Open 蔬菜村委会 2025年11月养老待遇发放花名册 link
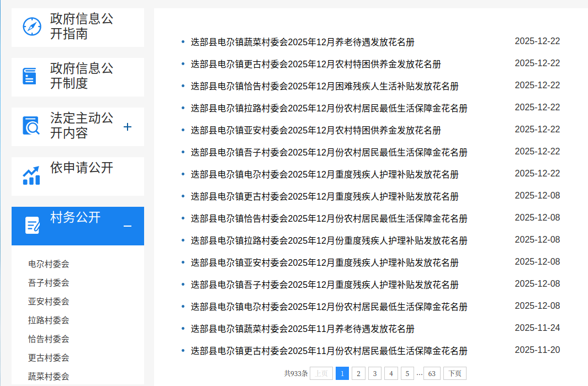588x386 pixels. pyautogui.click(x=302, y=329)
